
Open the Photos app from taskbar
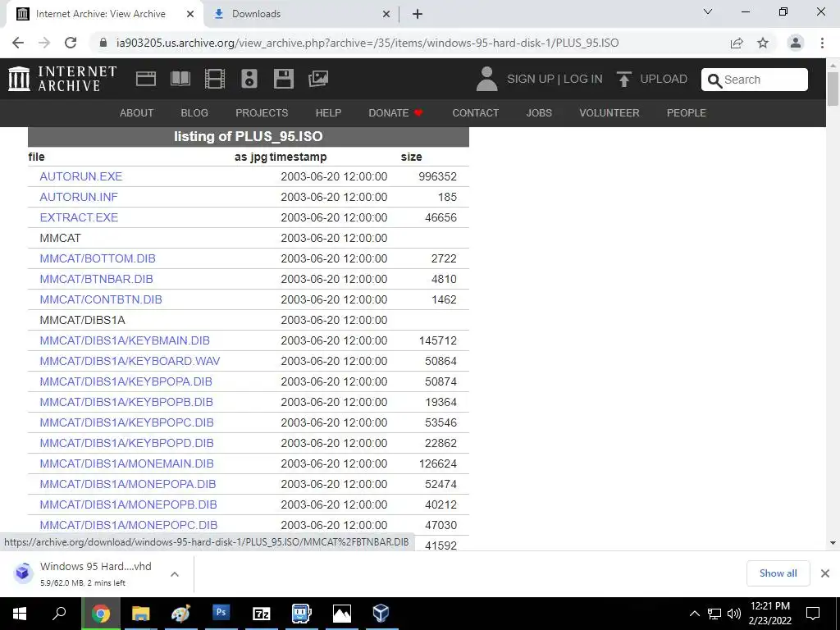[x=341, y=614]
